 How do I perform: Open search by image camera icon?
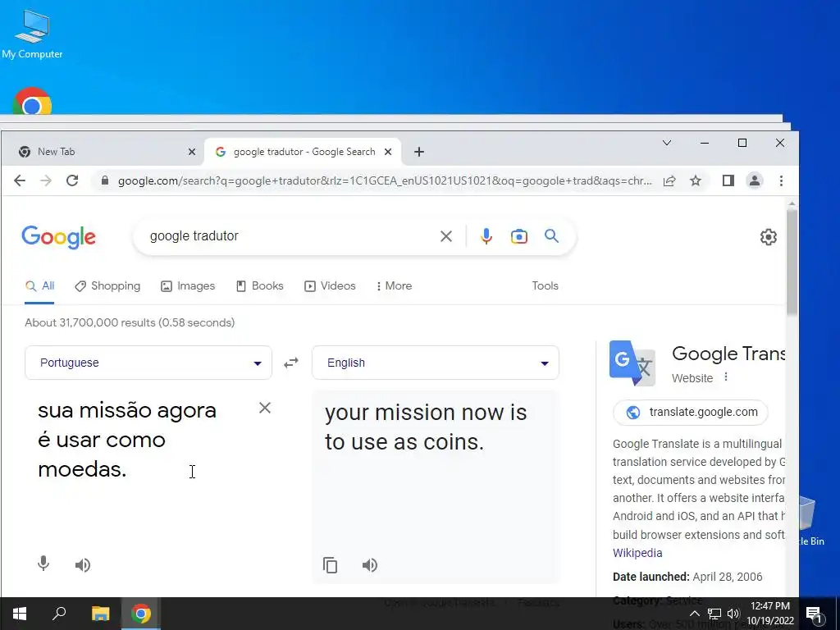pos(518,236)
